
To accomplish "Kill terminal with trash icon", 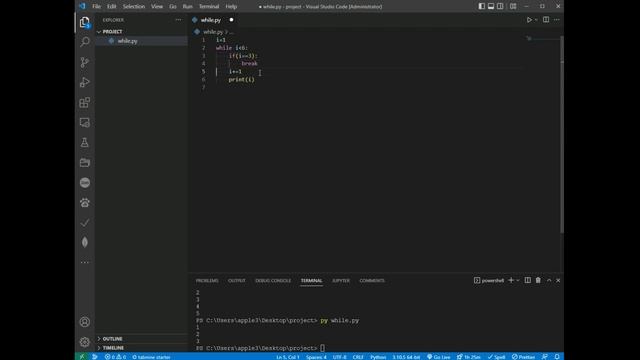I will 538,280.
